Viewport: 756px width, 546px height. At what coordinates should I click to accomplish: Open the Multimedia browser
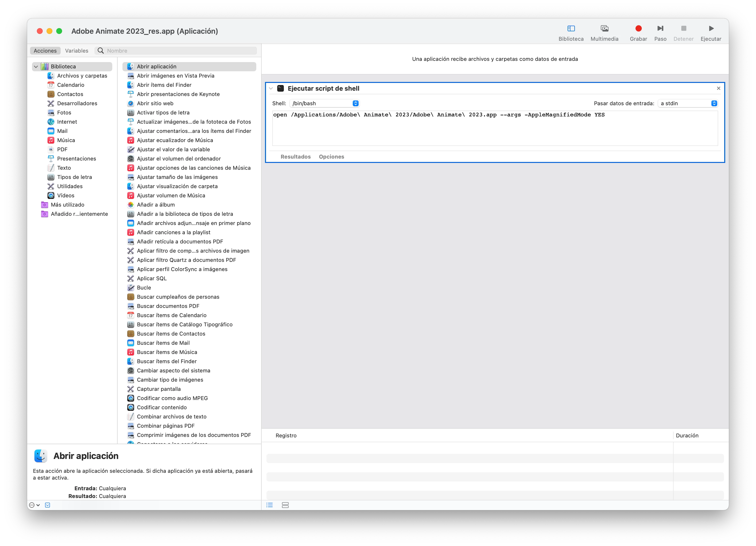(x=604, y=29)
